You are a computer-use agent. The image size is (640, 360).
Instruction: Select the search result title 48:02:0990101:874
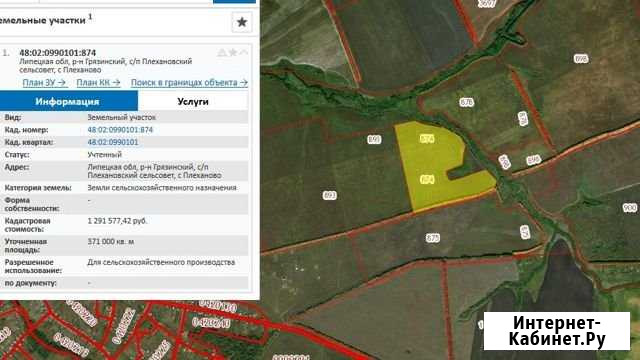point(58,53)
